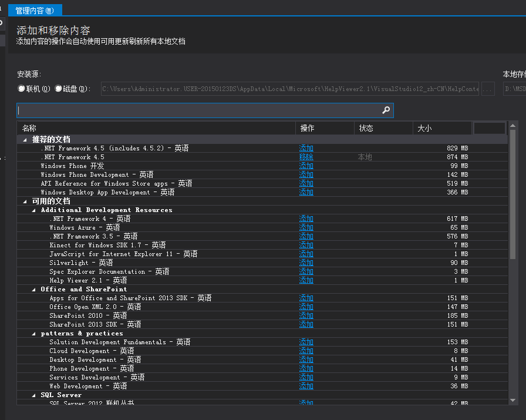The width and height of the screenshot is (526, 420).
Task: Remove the local .NET Framework 4.5 docs
Action: [x=306, y=157]
